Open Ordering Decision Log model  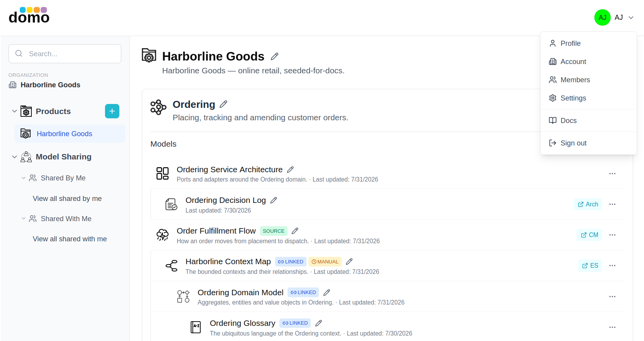226,200
